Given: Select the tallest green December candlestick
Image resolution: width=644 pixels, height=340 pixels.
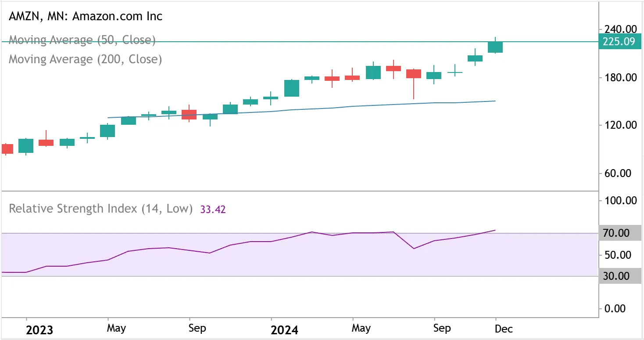Looking at the screenshot, I should point(494,46).
